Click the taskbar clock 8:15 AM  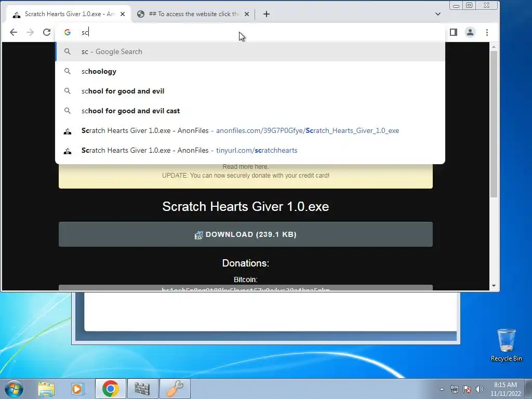pos(505,389)
